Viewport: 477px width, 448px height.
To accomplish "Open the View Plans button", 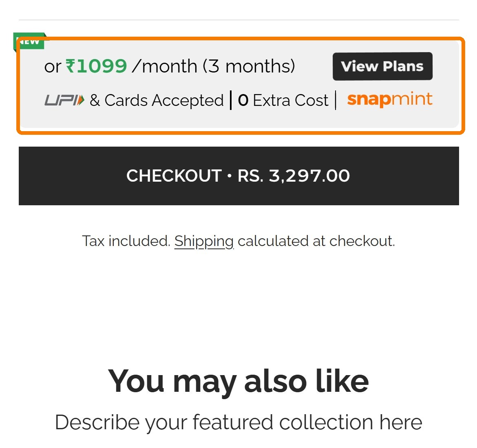I will [382, 66].
